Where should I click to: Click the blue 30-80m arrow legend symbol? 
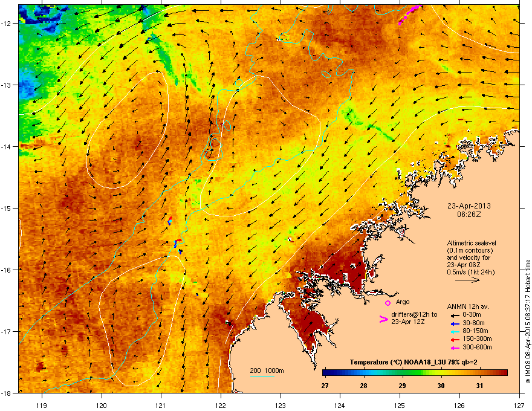coord(455,323)
